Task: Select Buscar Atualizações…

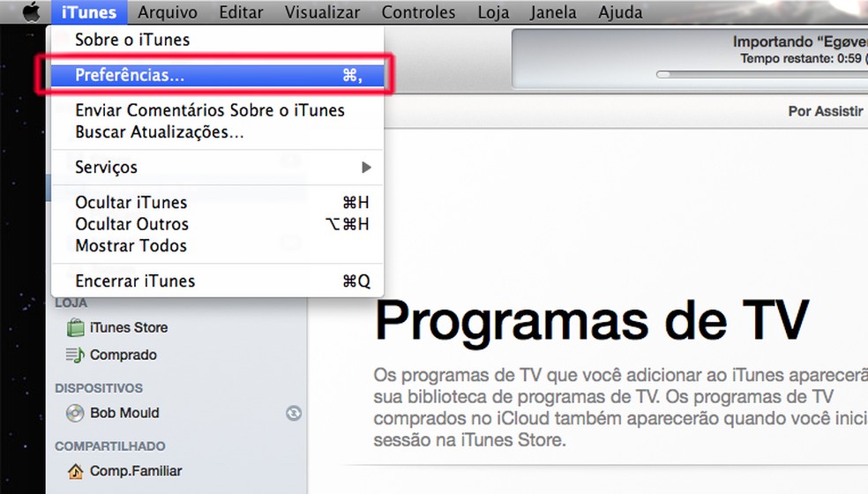Action: tap(217, 132)
